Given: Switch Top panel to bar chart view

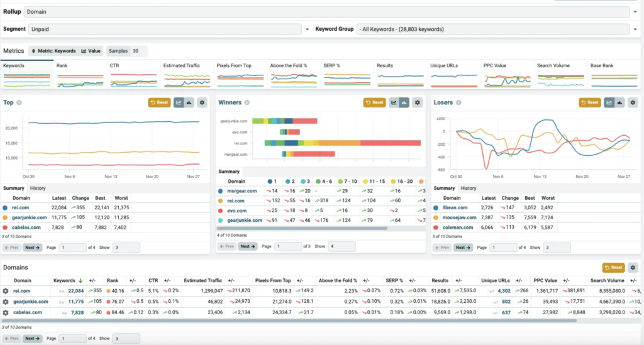Looking at the screenshot, I should pyautogui.click(x=189, y=102).
